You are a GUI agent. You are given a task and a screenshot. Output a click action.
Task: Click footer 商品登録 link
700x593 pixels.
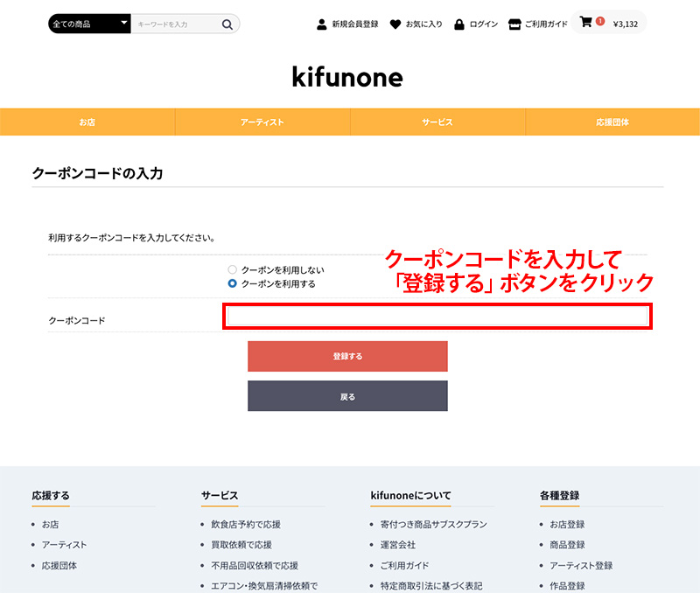point(567,545)
